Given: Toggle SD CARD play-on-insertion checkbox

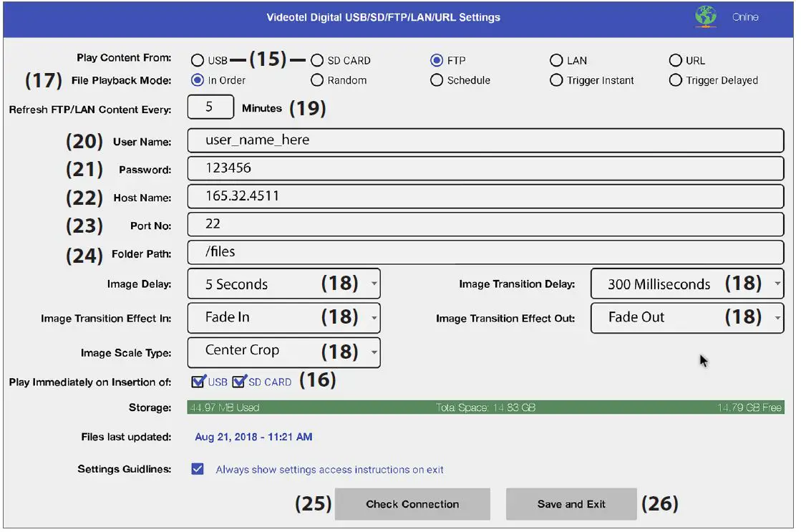Looking at the screenshot, I should 239,382.
